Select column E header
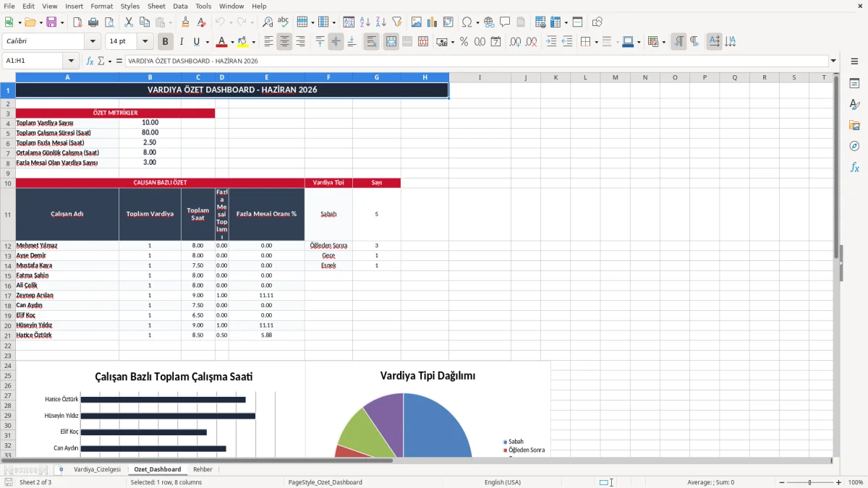Viewport: 868px width, 488px height. coord(266,77)
